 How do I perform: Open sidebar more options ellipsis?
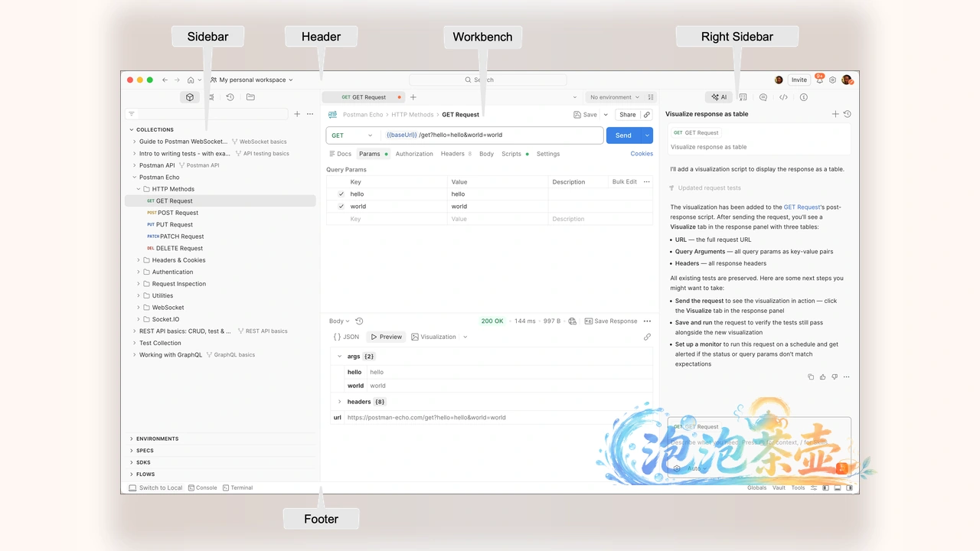pos(310,114)
